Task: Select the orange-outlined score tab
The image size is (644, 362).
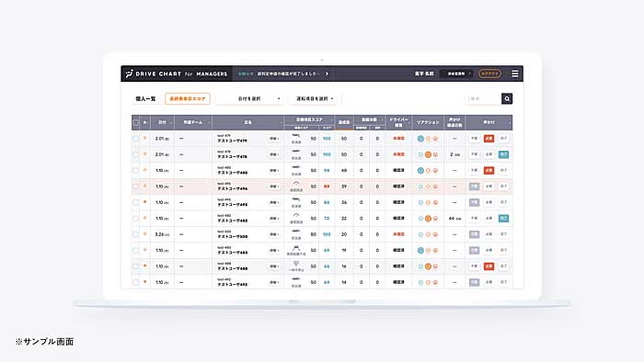Action: (188, 99)
